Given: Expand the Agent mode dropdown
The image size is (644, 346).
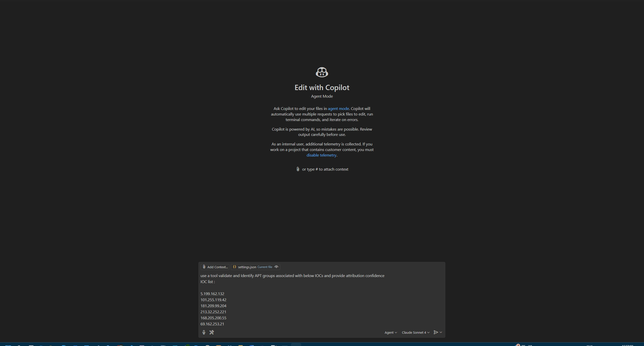Looking at the screenshot, I should [x=390, y=332].
